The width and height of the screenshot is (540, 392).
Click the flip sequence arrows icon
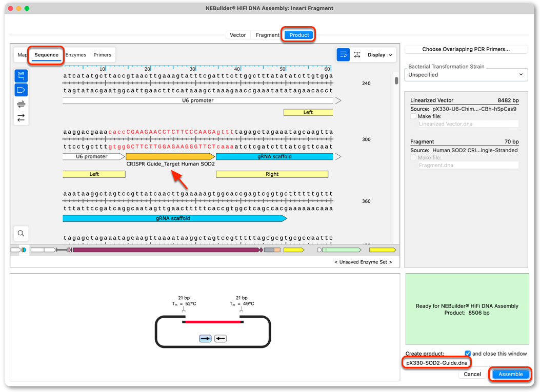tap(21, 118)
